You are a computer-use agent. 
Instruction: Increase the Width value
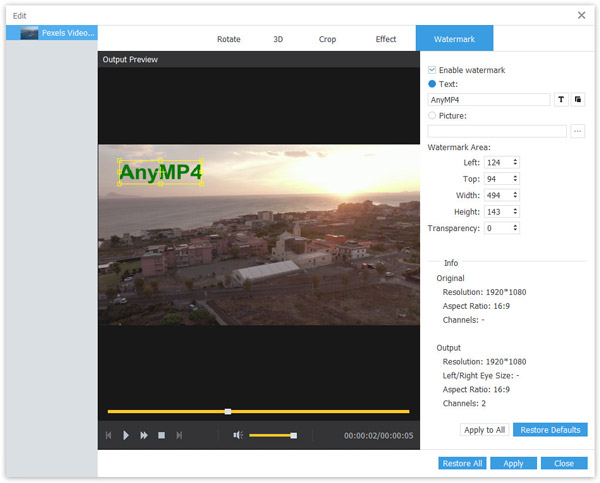(x=515, y=193)
